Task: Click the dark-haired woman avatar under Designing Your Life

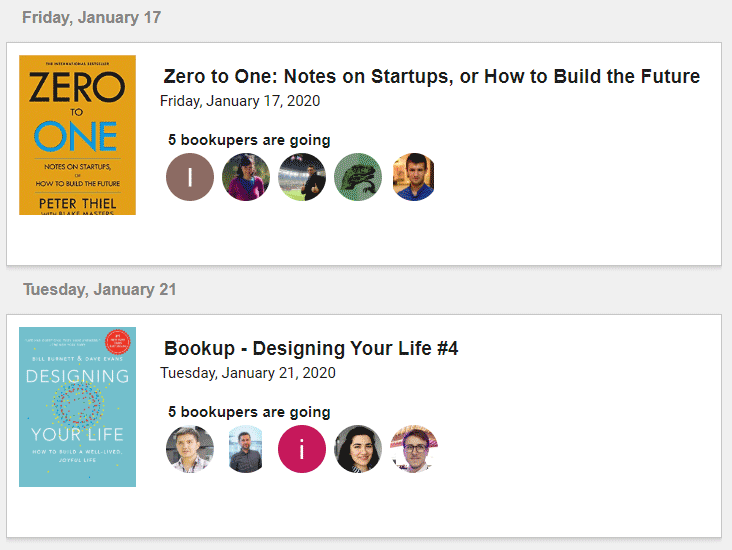Action: tap(358, 449)
